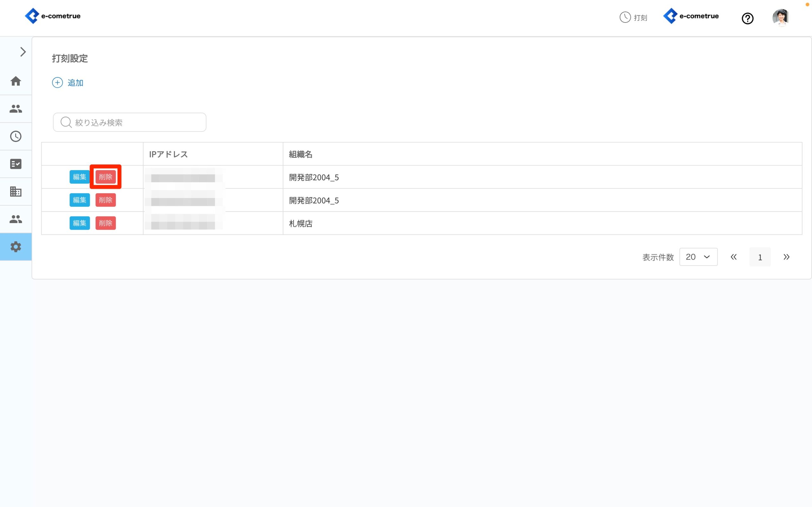Click 編集 for the 札幌店 row
The height and width of the screenshot is (507, 812).
pos(80,223)
